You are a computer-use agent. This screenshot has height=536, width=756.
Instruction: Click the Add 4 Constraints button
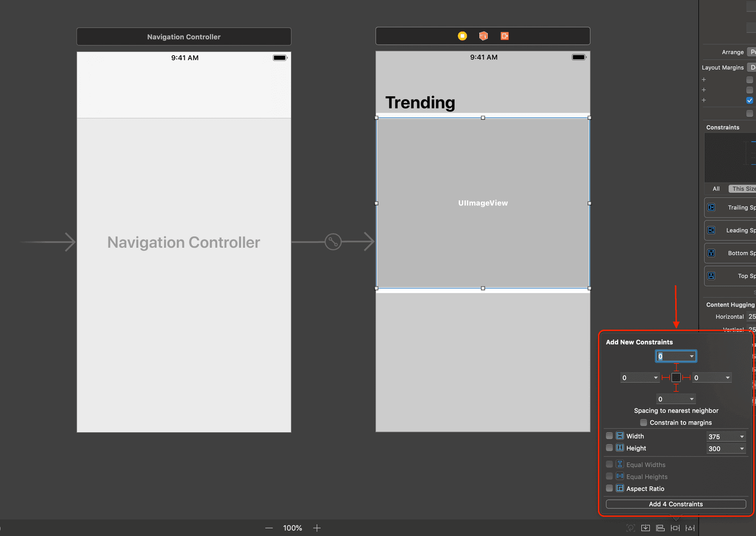tap(676, 504)
